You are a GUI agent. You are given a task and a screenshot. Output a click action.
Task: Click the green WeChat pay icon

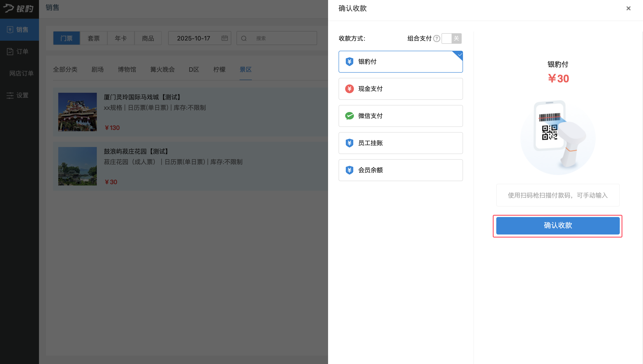coord(349,116)
